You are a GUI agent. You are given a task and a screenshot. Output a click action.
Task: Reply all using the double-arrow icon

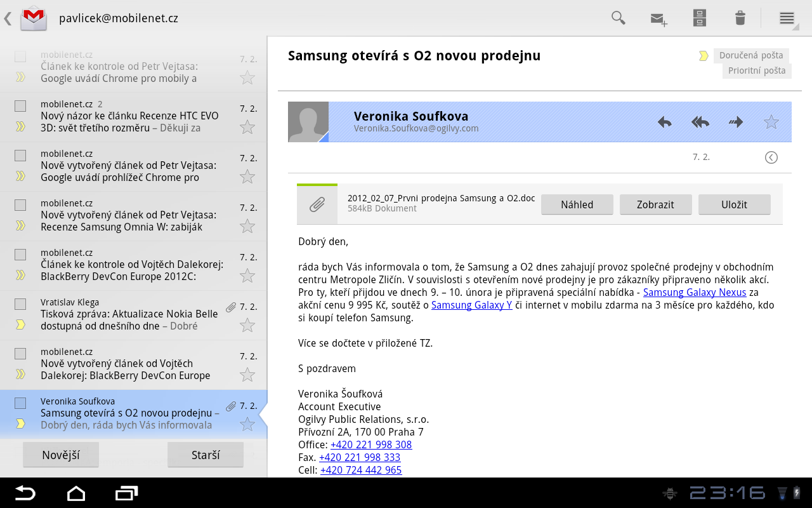pyautogui.click(x=700, y=122)
